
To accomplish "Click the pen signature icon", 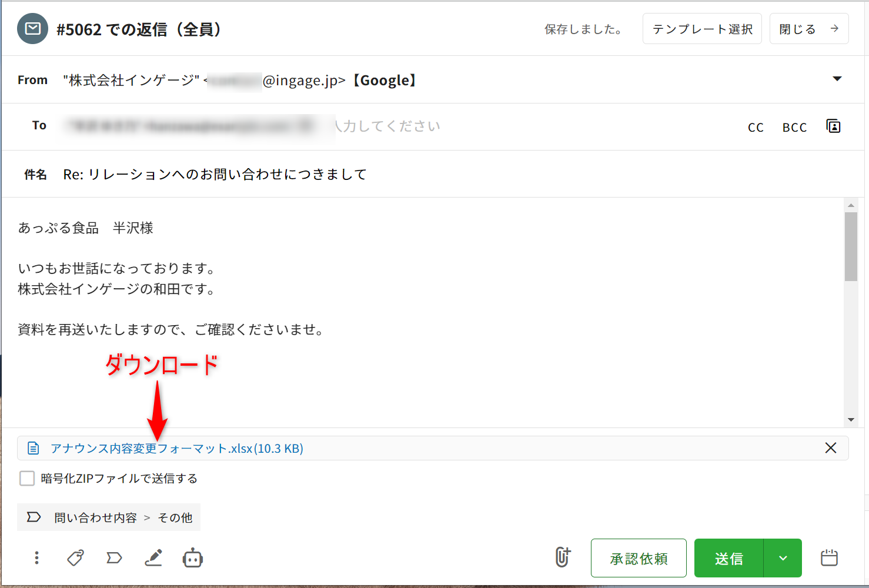I will [x=153, y=558].
